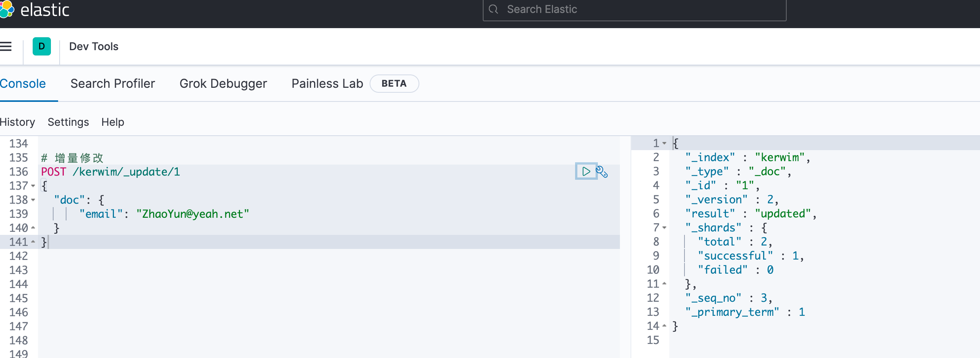980x358 pixels.
Task: Collapse the block at editor line 137
Action: (33, 186)
